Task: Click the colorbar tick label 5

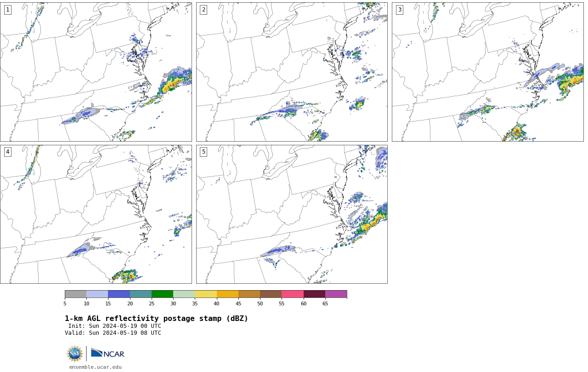Action: (65, 303)
